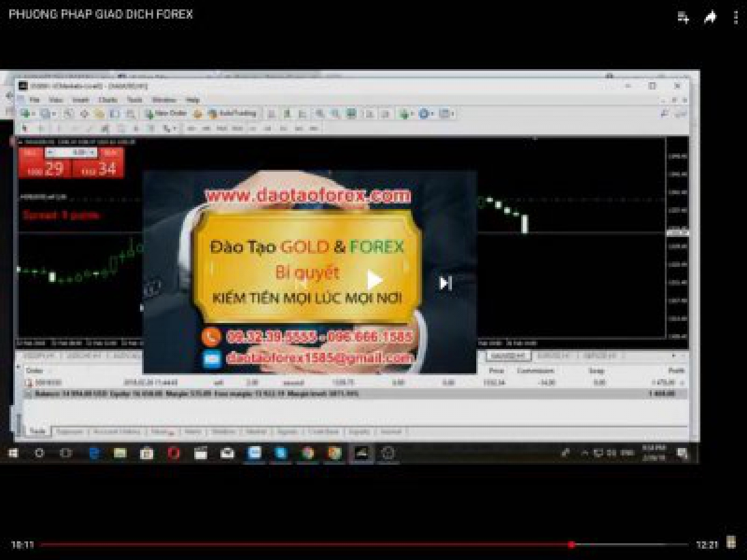Click the Cortana circle icon on taskbar

pyautogui.click(x=39, y=454)
